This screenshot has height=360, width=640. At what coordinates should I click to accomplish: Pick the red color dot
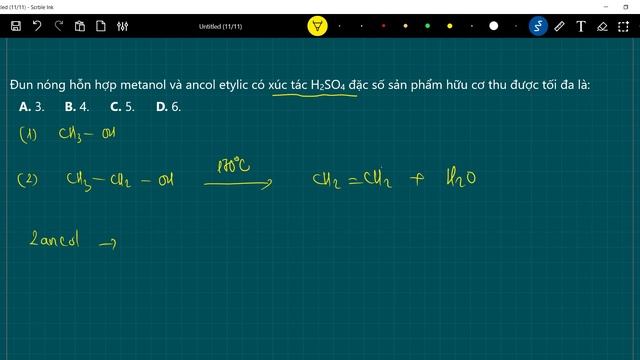click(383, 26)
